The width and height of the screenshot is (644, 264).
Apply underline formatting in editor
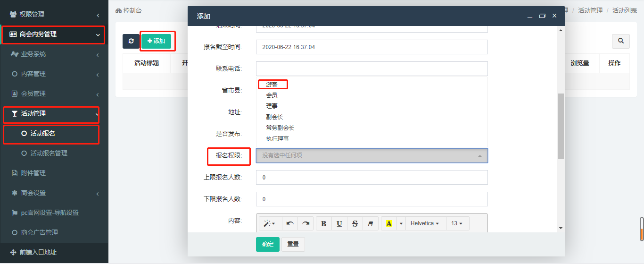tap(339, 223)
